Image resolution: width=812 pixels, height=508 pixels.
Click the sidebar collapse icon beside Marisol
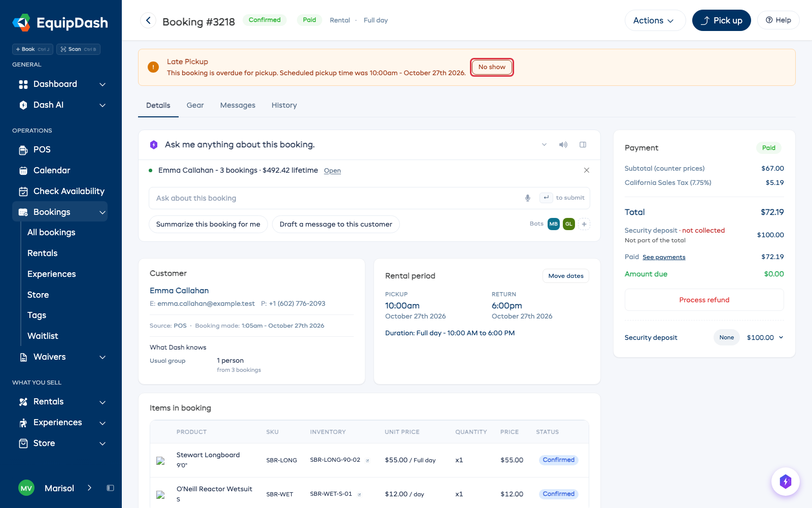[110, 488]
